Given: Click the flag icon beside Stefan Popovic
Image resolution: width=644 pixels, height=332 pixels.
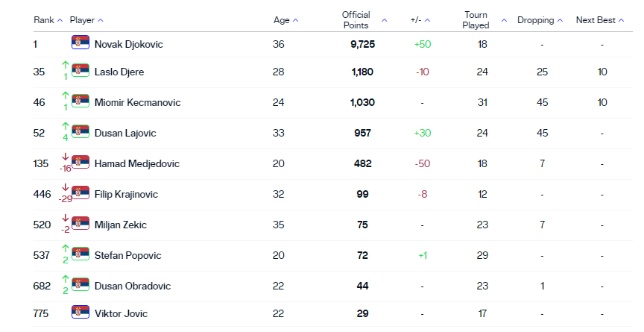Looking at the screenshot, I should (80, 255).
